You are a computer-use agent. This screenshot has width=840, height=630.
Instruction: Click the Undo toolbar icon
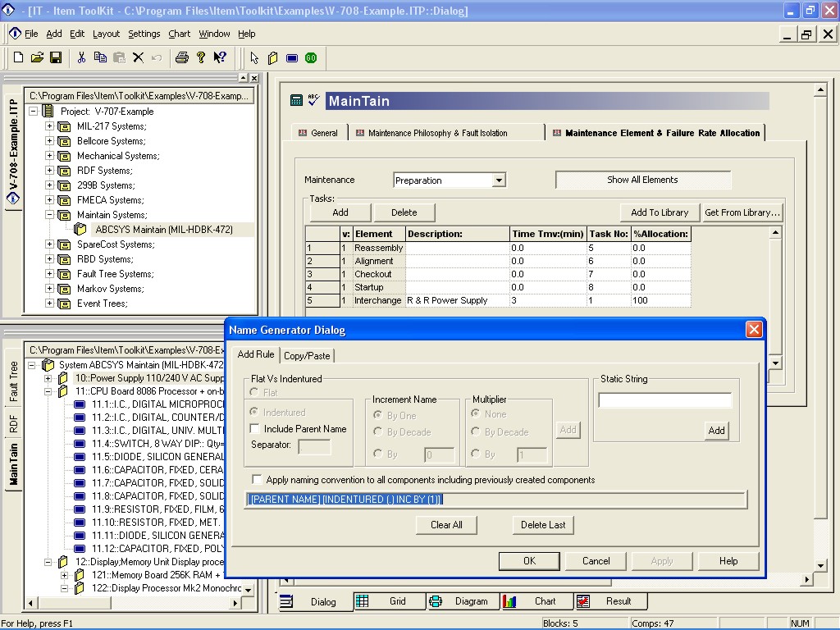157,57
